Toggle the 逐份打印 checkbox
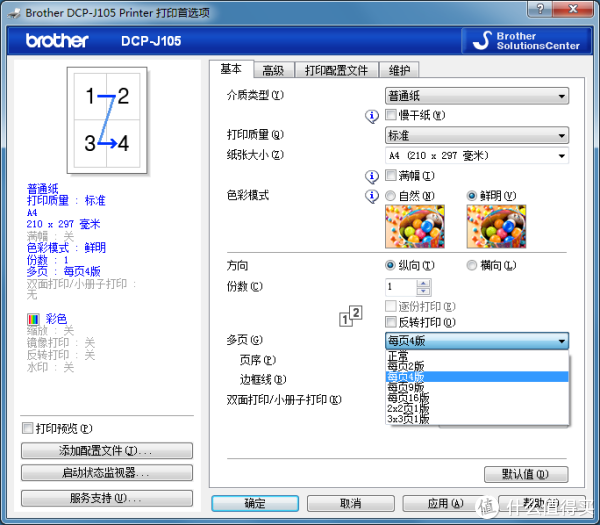The width and height of the screenshot is (600, 525). click(x=391, y=306)
